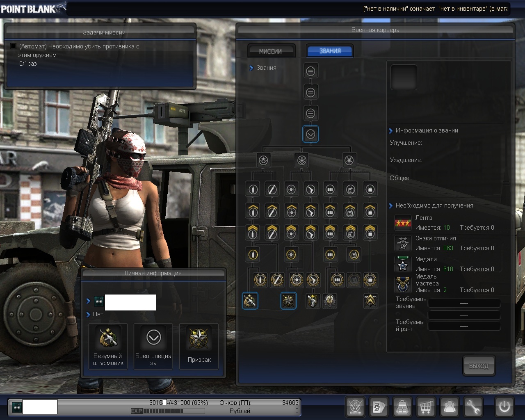
Task: Switch to the МИССИИ tab
Action: [271, 51]
